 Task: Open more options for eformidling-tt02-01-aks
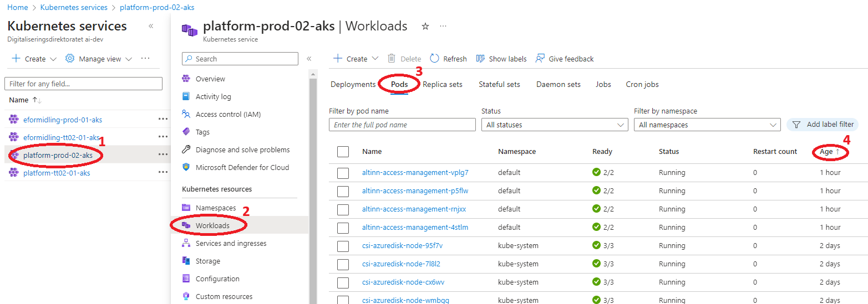point(163,136)
